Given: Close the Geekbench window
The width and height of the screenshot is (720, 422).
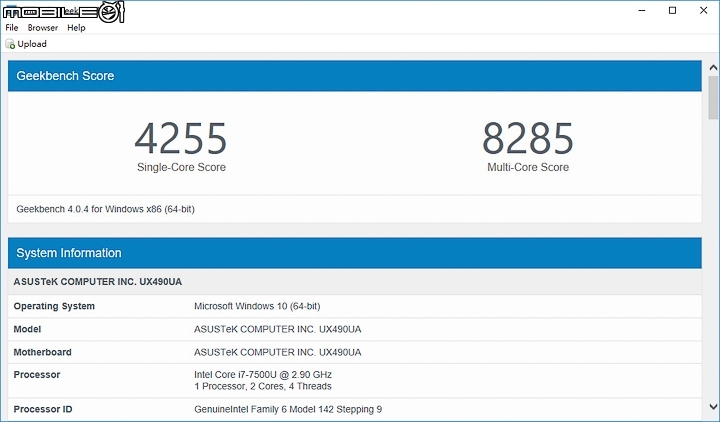Looking at the screenshot, I should (703, 11).
